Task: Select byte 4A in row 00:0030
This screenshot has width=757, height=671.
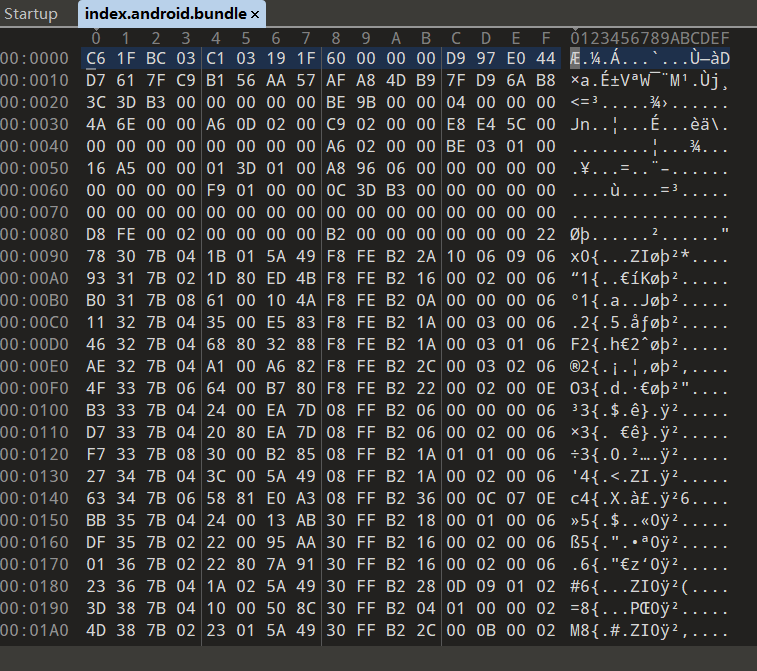Action: coord(96,125)
